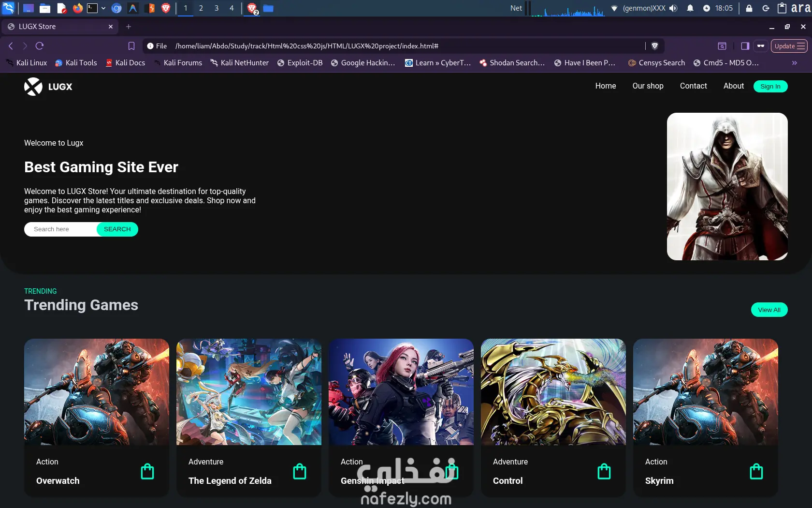Viewport: 812px width, 508px height.
Task: Click the Sign In button
Action: click(770, 87)
